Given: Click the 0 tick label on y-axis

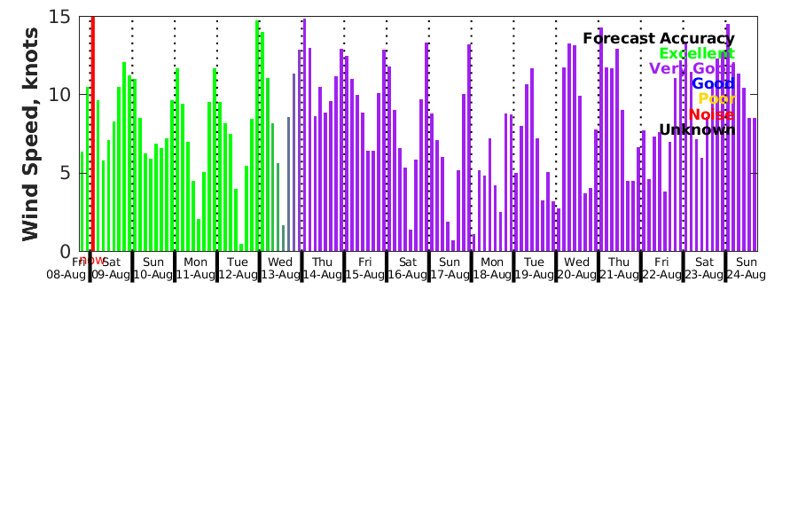Looking at the screenshot, I should [x=65, y=252].
